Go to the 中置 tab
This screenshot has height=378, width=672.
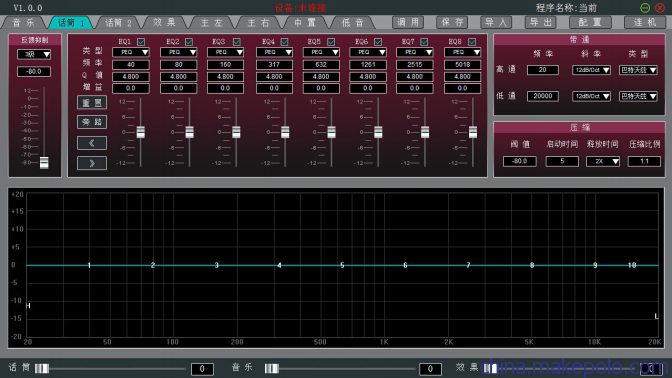[305, 23]
